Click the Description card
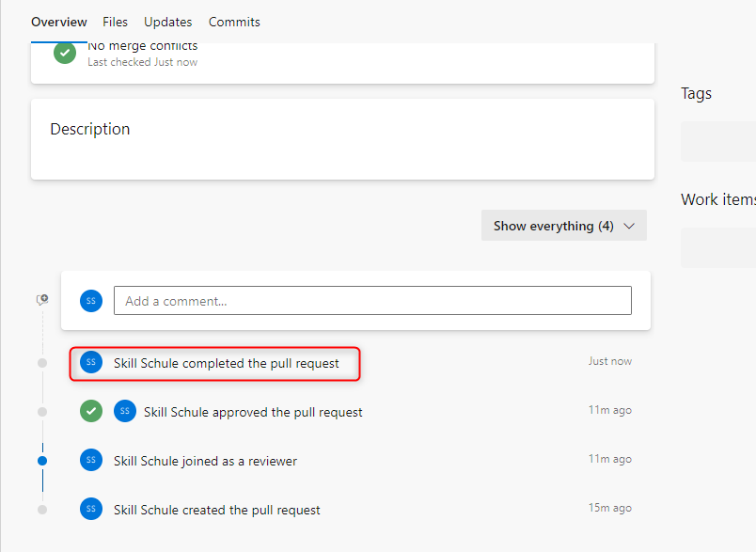The width and height of the screenshot is (756, 552). 342,139
